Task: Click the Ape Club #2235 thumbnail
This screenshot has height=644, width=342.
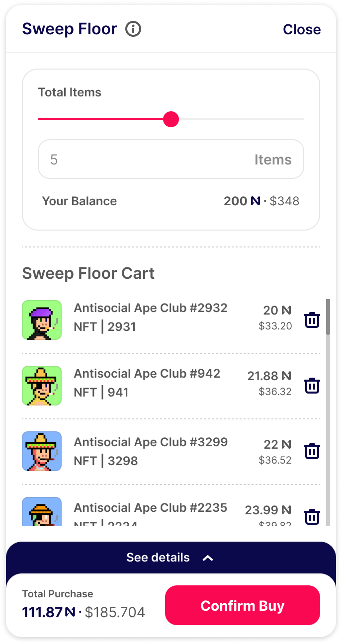Action: click(x=42, y=512)
